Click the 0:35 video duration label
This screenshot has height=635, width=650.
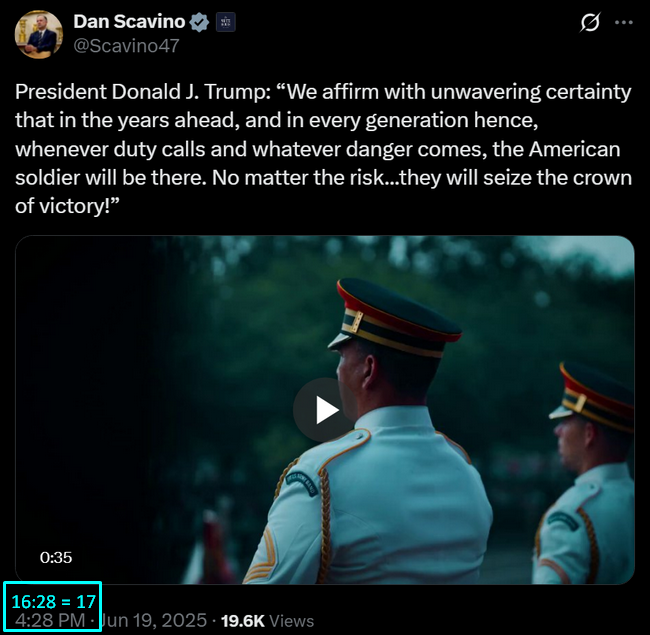click(x=56, y=557)
